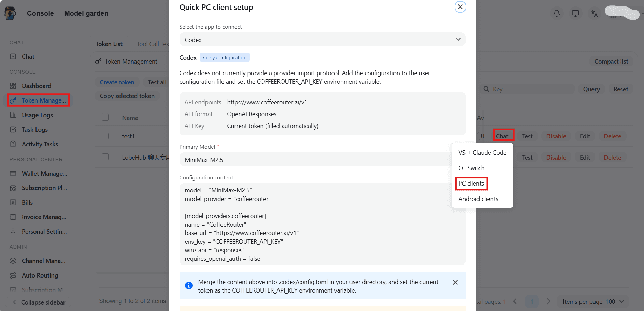Image resolution: width=644 pixels, height=311 pixels.
Task: Check the LobeHub row checkbox
Action: pyautogui.click(x=105, y=157)
